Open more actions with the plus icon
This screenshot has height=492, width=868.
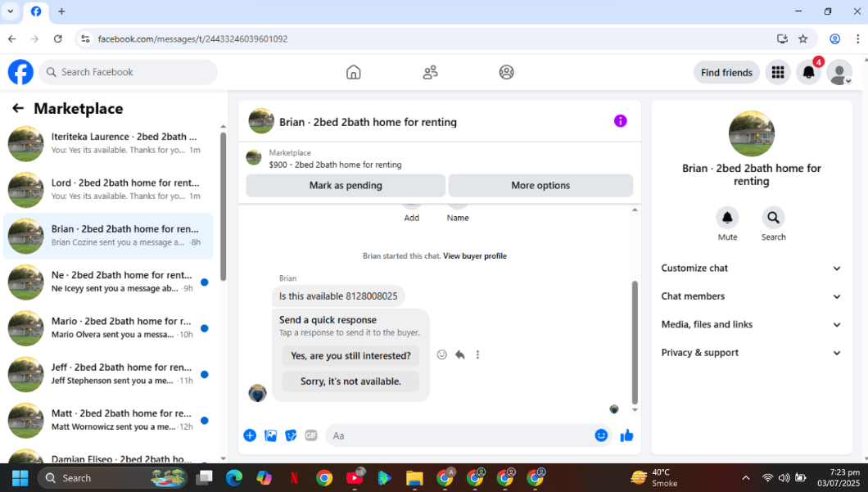click(x=250, y=436)
